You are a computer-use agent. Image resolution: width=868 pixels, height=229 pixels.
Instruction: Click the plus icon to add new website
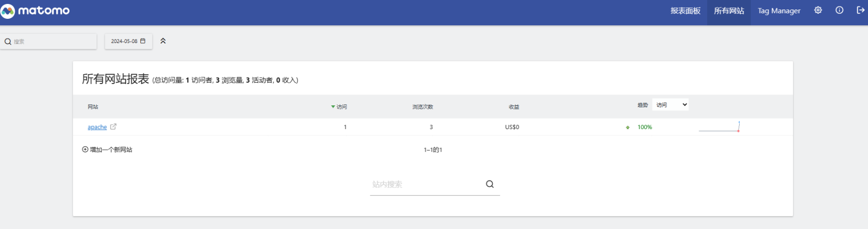click(85, 149)
